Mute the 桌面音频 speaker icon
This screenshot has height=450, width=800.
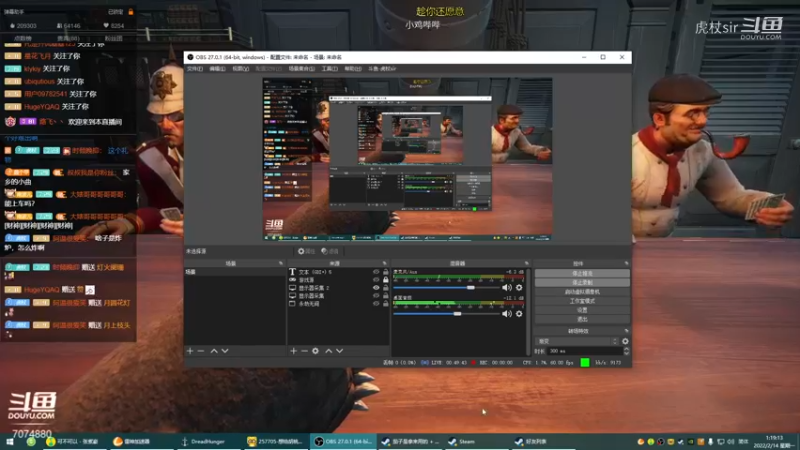point(507,314)
